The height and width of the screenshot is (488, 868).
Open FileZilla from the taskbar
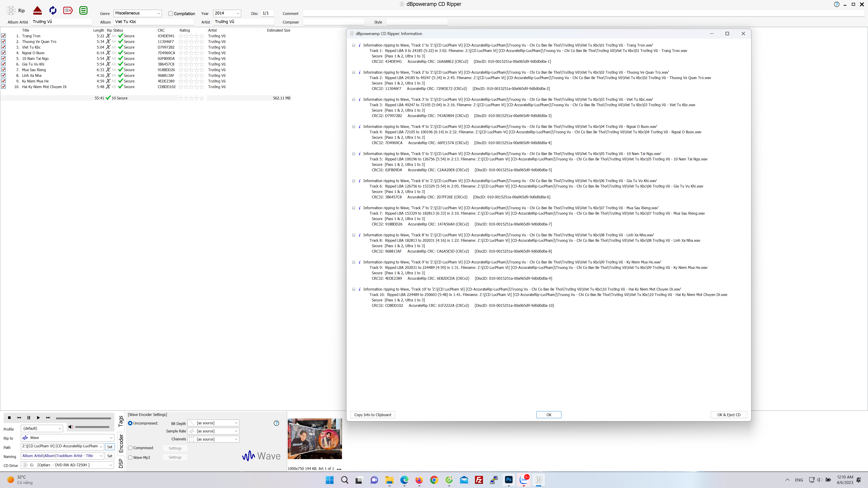click(479, 480)
